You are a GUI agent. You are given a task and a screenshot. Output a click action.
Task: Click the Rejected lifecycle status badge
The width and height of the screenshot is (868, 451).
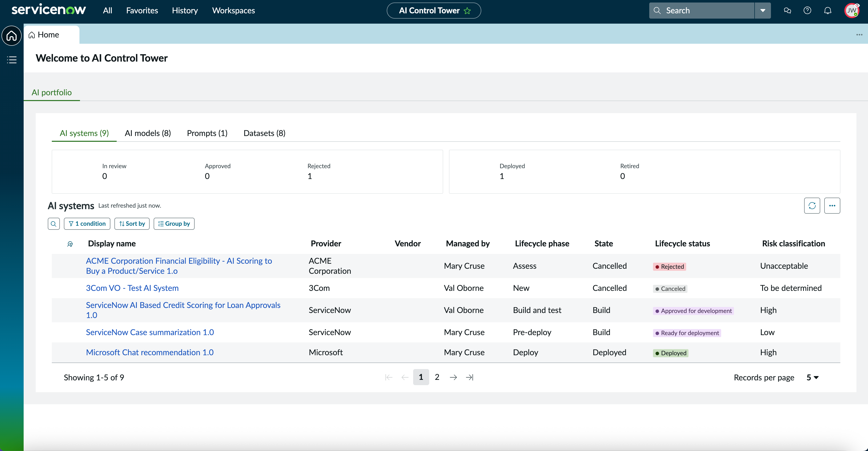[670, 266]
